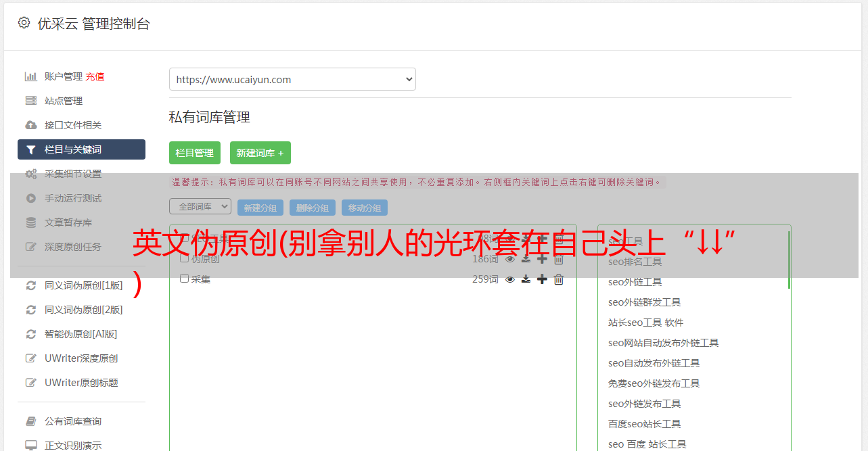Select keyword seo外链发布工具

(x=645, y=404)
